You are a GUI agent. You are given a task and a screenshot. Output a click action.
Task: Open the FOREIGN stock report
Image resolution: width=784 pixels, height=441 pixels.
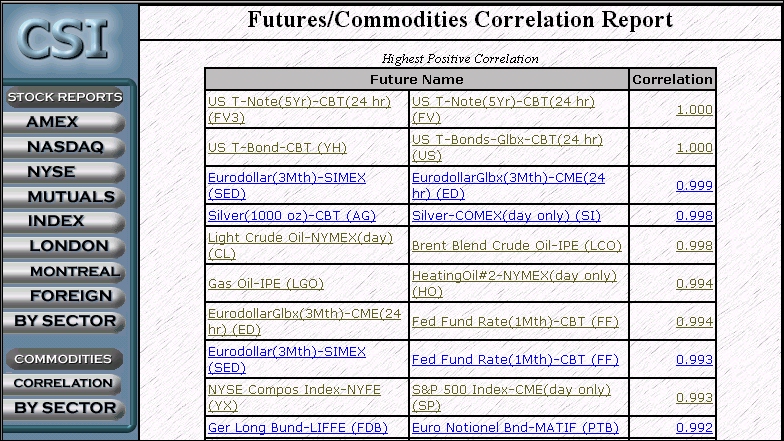[64, 296]
